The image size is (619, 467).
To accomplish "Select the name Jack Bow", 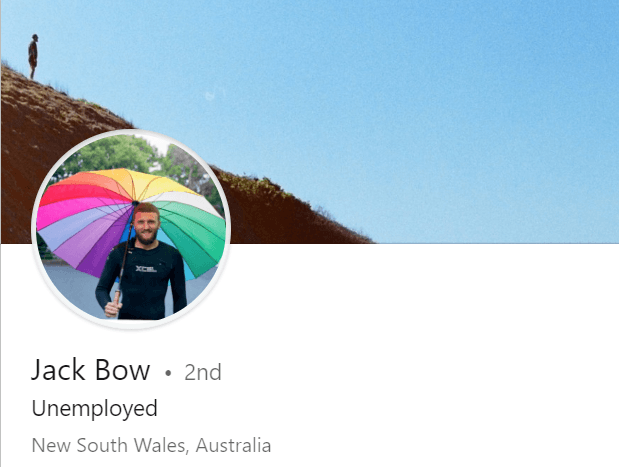I will click(91, 370).
